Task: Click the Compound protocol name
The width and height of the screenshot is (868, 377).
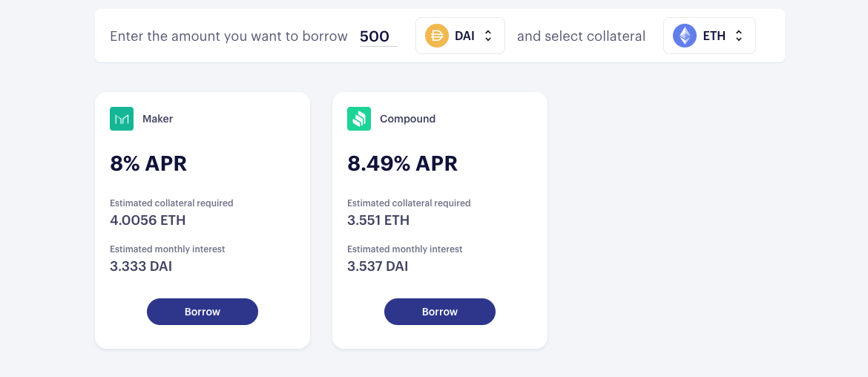Action: click(x=407, y=119)
